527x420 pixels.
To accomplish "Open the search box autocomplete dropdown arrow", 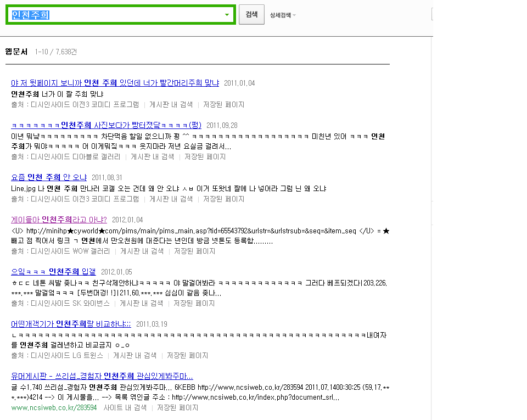I will pyautogui.click(x=227, y=15).
